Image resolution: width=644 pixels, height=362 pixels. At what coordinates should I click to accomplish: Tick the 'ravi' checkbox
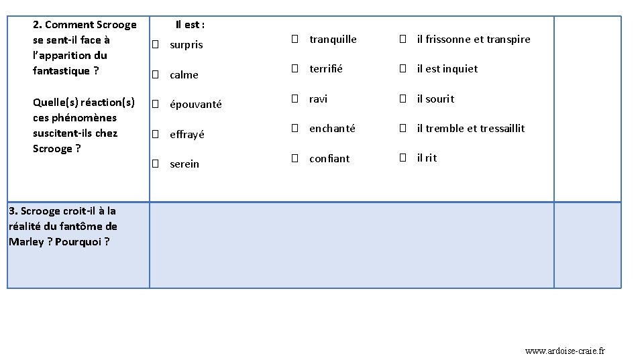295,99
